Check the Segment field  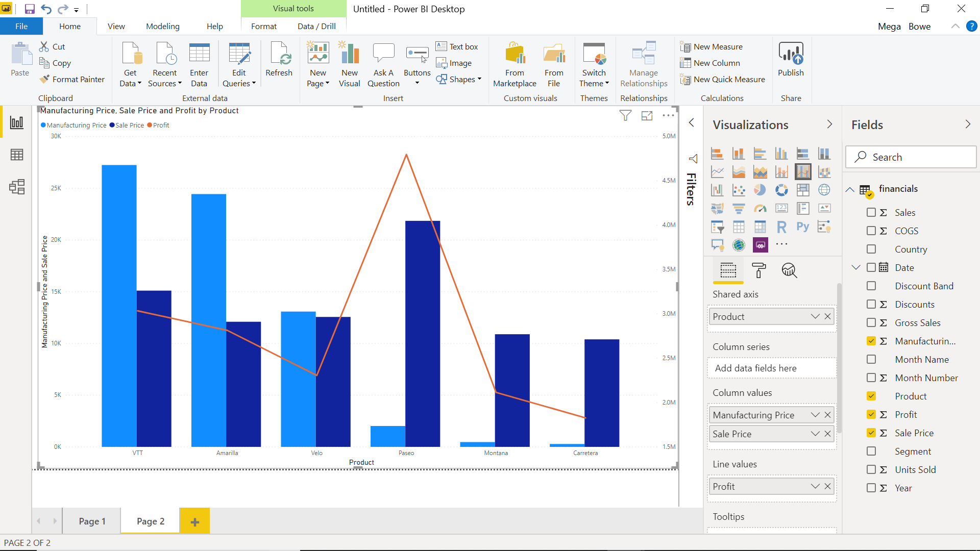click(x=871, y=451)
